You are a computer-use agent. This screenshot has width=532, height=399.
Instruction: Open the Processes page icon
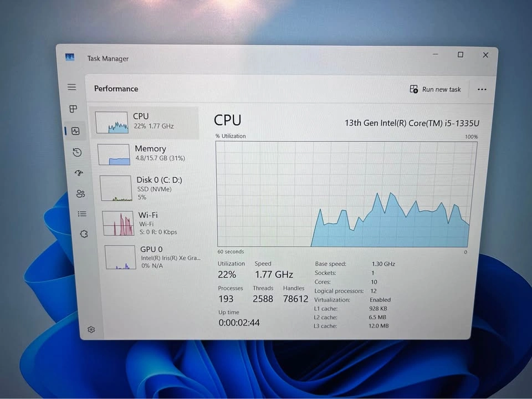pos(73,109)
